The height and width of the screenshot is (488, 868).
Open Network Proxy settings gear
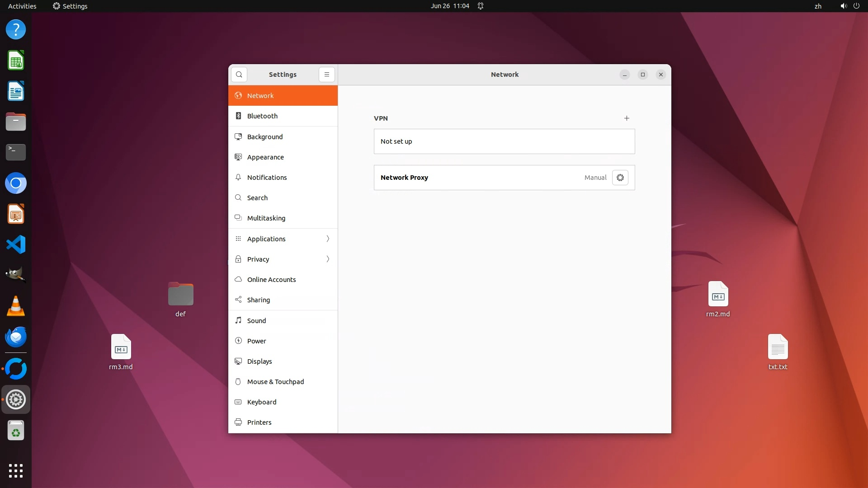coord(620,178)
